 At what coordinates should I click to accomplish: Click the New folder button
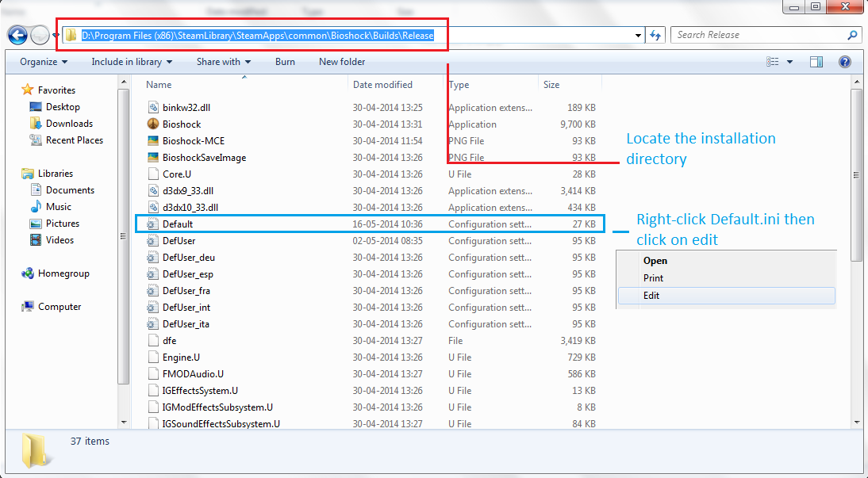[342, 62]
